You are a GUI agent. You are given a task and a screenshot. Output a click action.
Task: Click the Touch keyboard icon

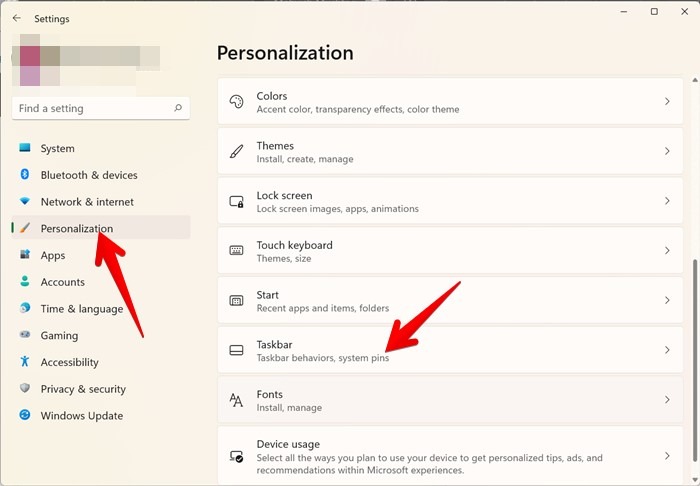237,251
